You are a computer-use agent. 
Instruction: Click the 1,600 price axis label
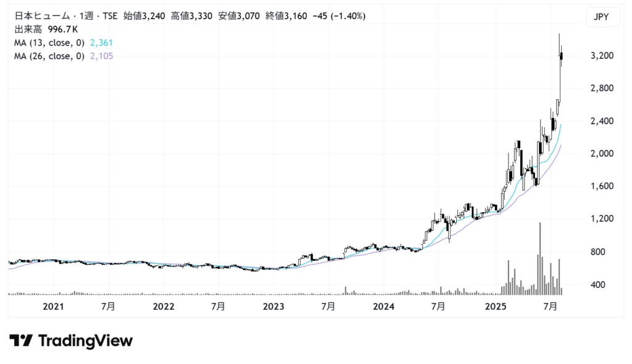[602, 186]
